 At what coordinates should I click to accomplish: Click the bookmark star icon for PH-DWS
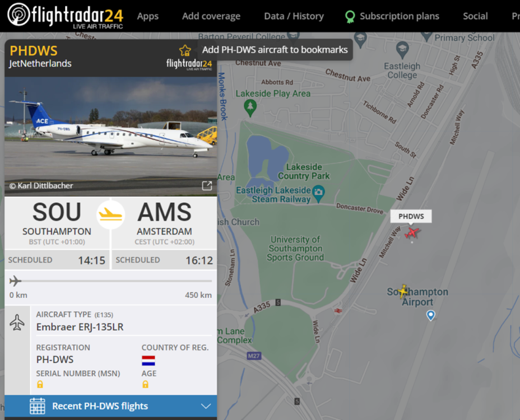[x=185, y=50]
